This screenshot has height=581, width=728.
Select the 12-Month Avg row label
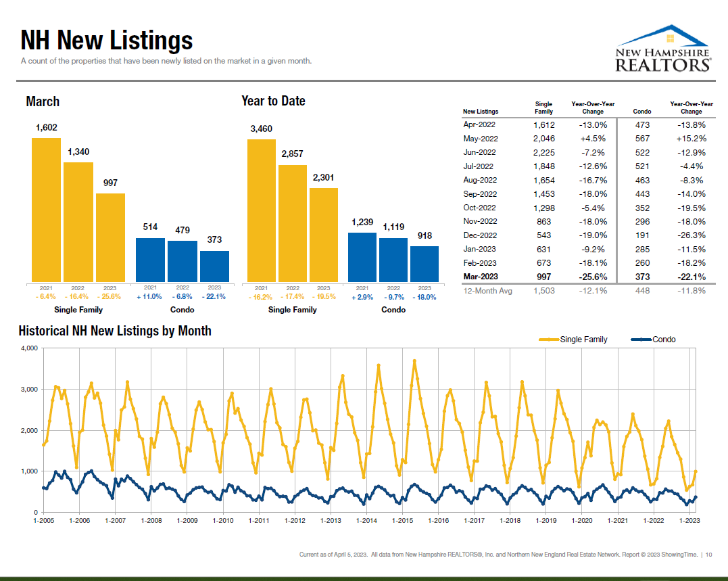pyautogui.click(x=487, y=291)
